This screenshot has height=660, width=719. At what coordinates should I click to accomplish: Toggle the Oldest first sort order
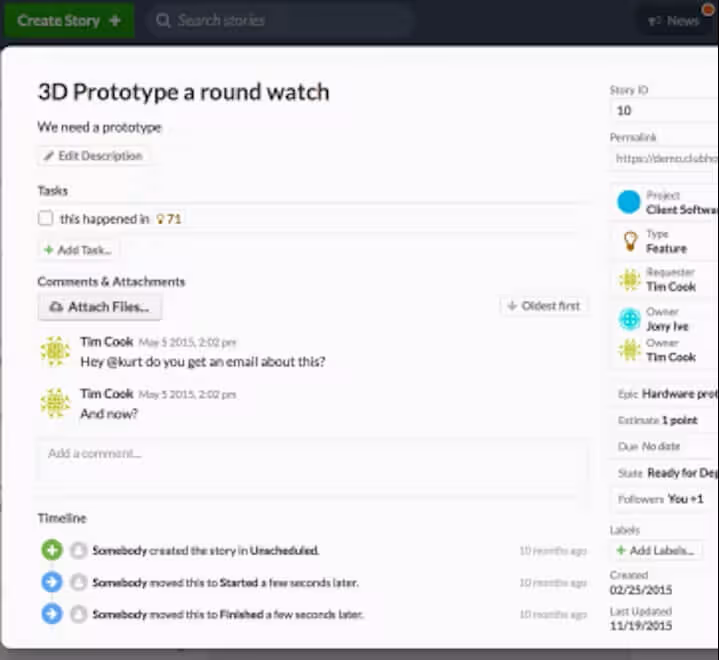pos(544,306)
